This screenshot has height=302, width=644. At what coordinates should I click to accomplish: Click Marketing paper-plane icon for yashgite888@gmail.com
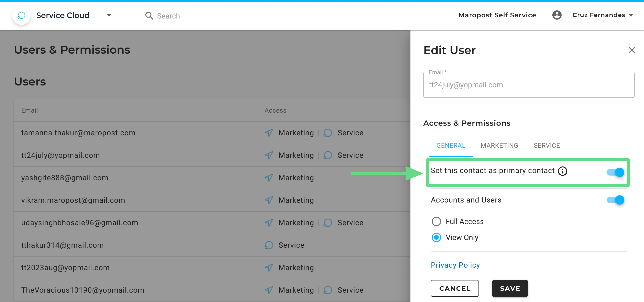[269, 178]
